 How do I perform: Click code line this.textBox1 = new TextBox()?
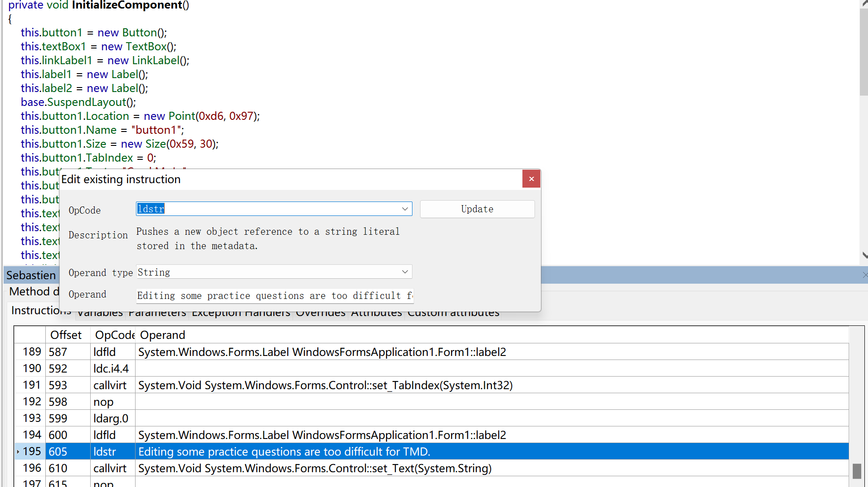(x=98, y=47)
